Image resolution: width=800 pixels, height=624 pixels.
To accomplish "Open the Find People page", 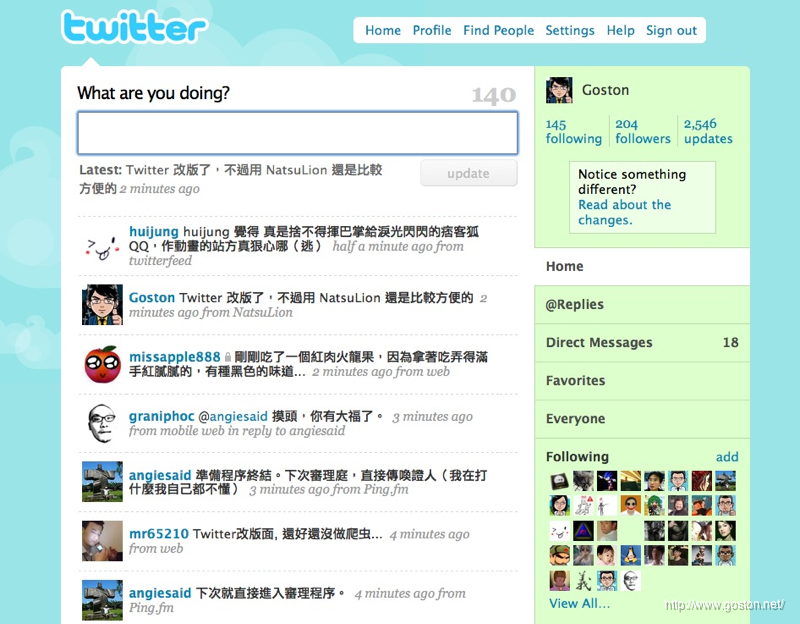I will coord(498,30).
